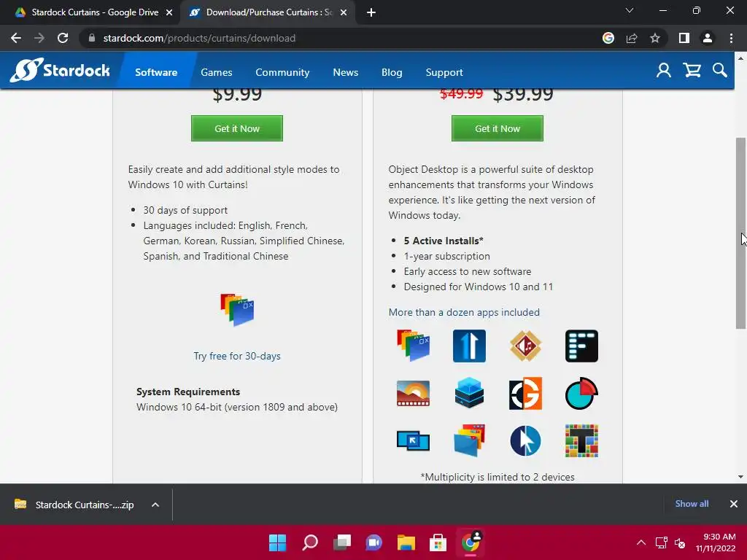Open Task View from the taskbar

(342, 542)
